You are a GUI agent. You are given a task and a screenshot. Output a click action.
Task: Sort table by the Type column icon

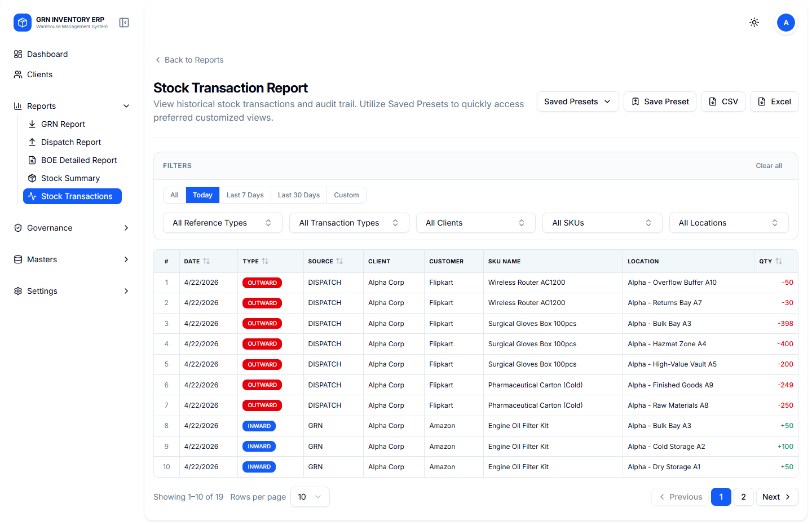tap(265, 261)
